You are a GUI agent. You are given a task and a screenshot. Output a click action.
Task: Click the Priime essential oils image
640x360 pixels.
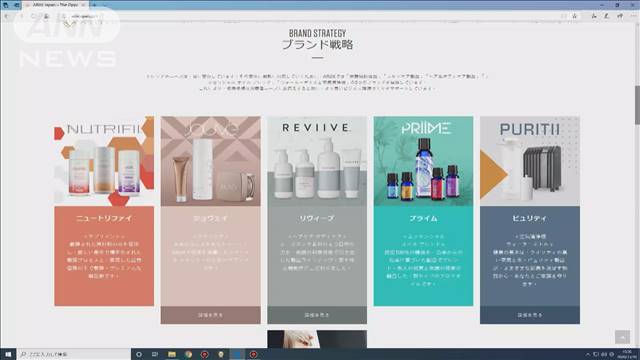pos(423,161)
